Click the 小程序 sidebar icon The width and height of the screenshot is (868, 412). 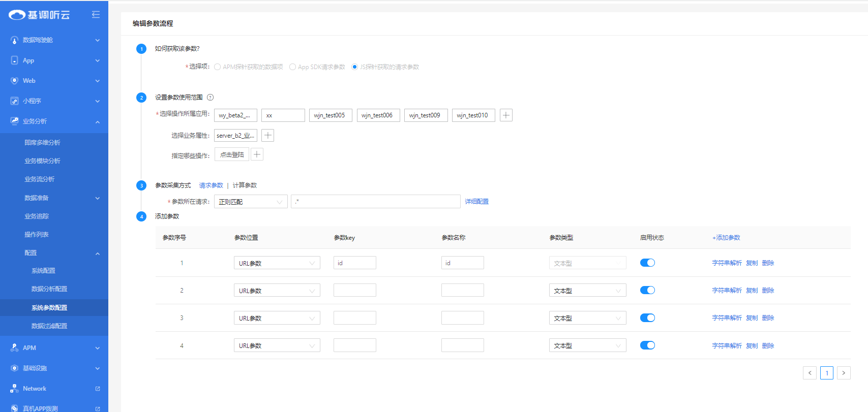pyautogui.click(x=14, y=101)
